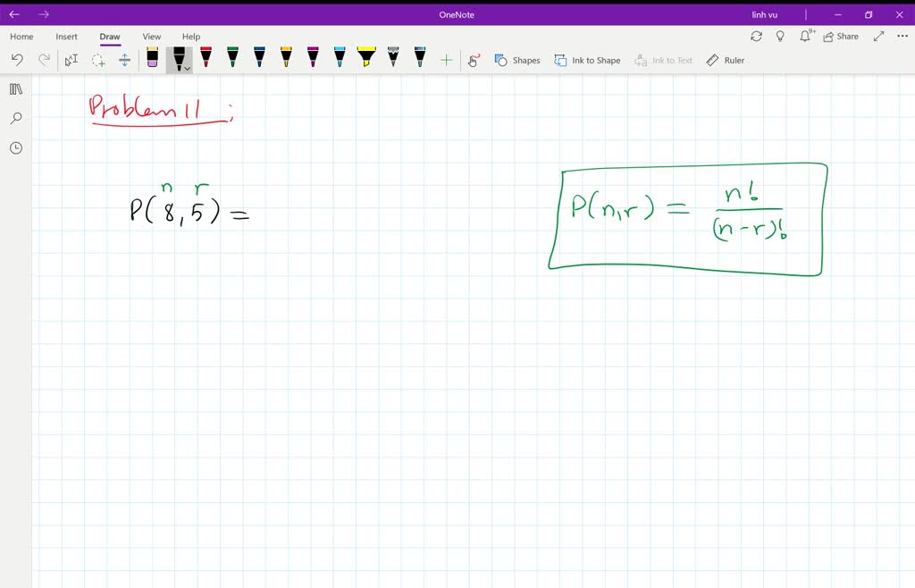This screenshot has width=915, height=588.
Task: Open the View tab
Action: tap(151, 37)
